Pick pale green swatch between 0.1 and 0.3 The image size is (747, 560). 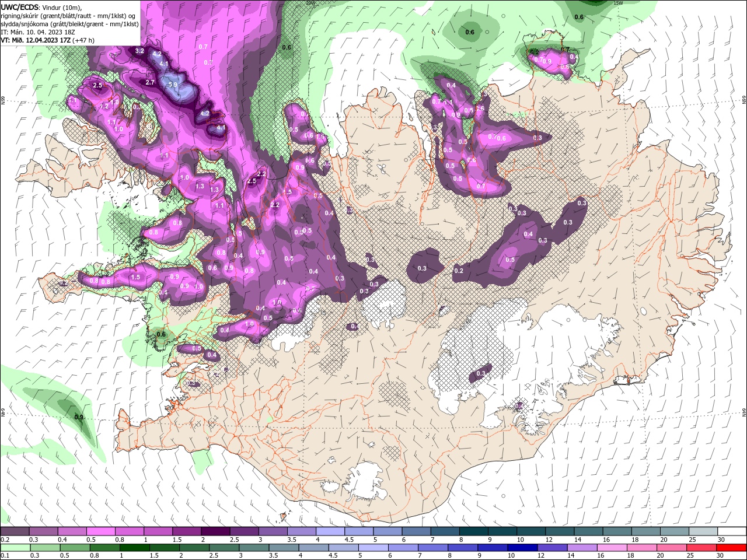[16, 548]
